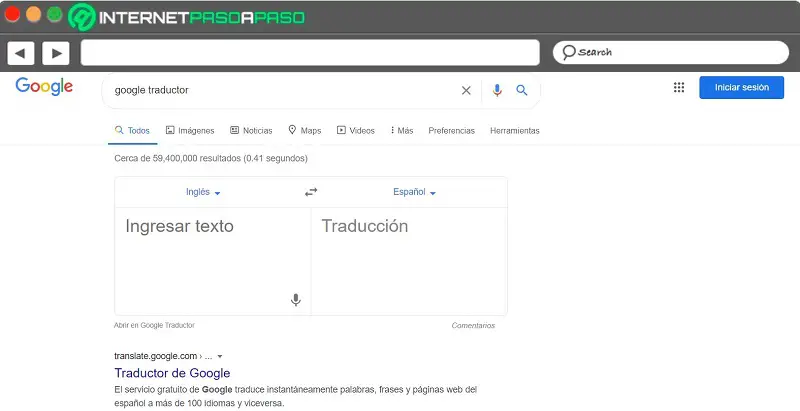Click the red window close dot
The height and width of the screenshot is (411, 800).
click(12, 14)
